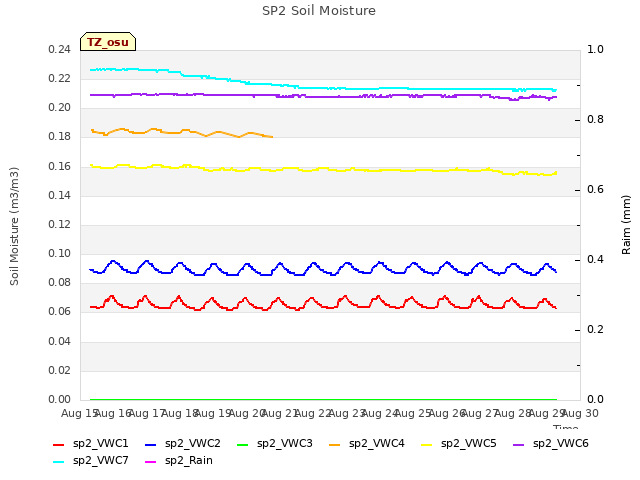Click the Aug 15 date tick label
Screen dimensions: 640x480
pyautogui.click(x=79, y=413)
